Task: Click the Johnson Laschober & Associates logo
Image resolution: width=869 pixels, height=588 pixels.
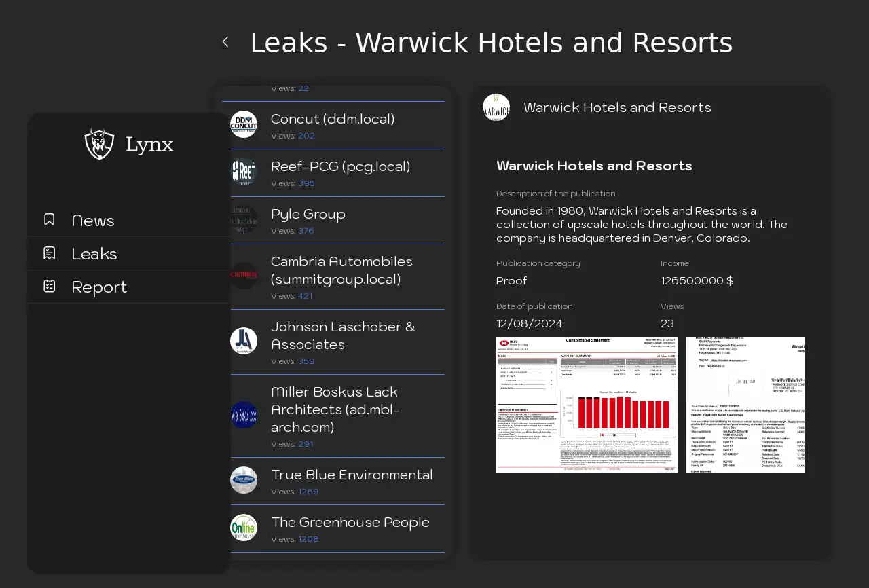Action: [x=244, y=341]
